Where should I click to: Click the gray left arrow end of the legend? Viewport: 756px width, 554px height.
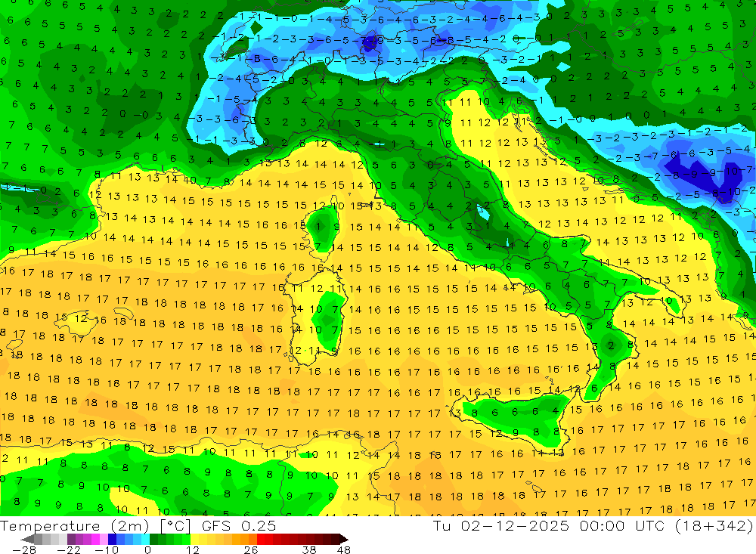(x=27, y=539)
